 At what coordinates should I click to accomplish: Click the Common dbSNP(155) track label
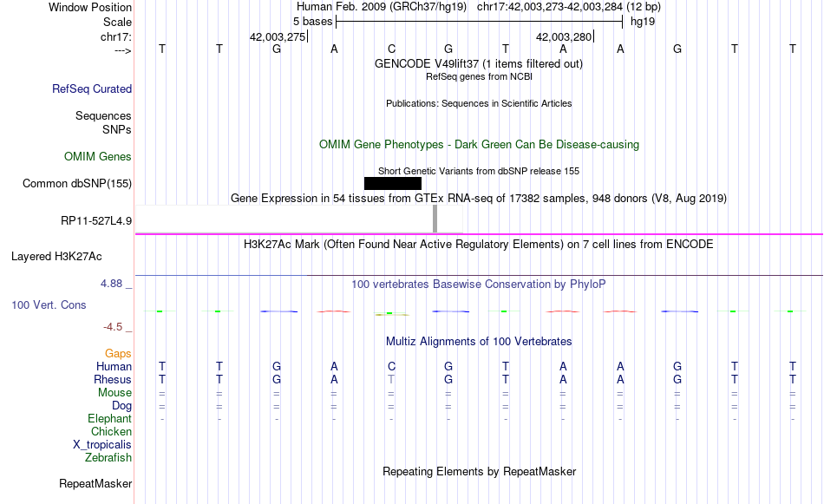77,183
